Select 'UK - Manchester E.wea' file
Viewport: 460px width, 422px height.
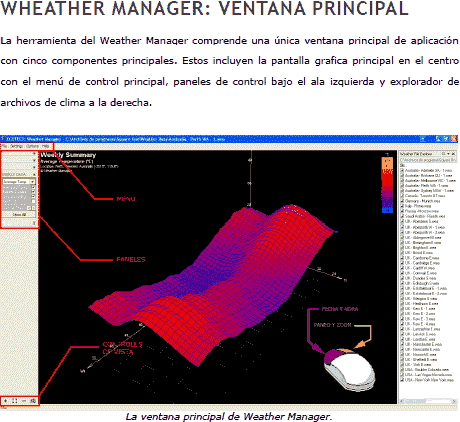(x=423, y=344)
